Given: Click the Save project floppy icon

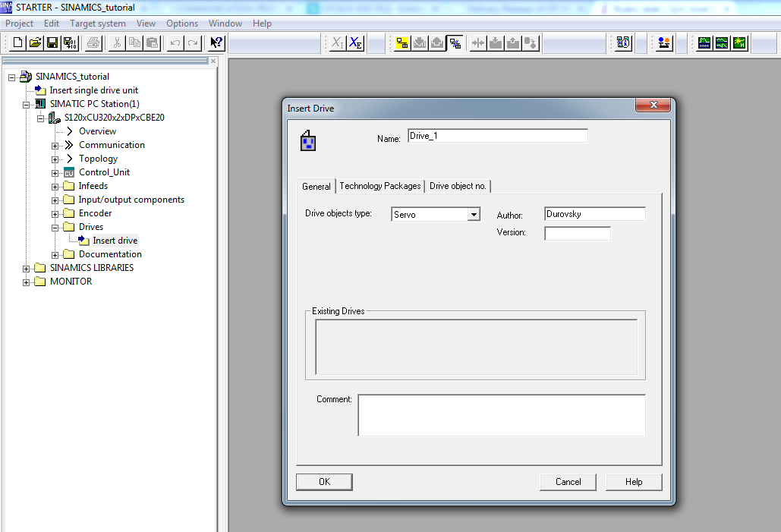Looking at the screenshot, I should pyautogui.click(x=52, y=42).
